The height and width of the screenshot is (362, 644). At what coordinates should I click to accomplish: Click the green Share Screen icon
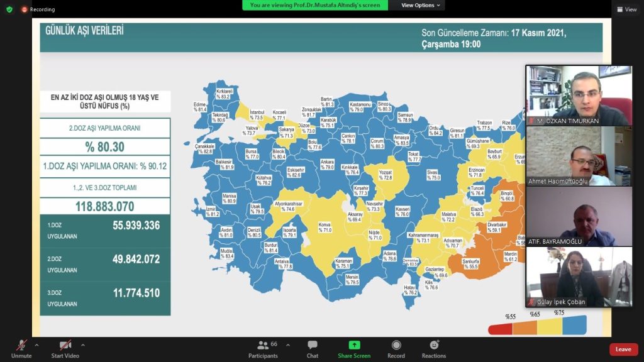click(354, 345)
